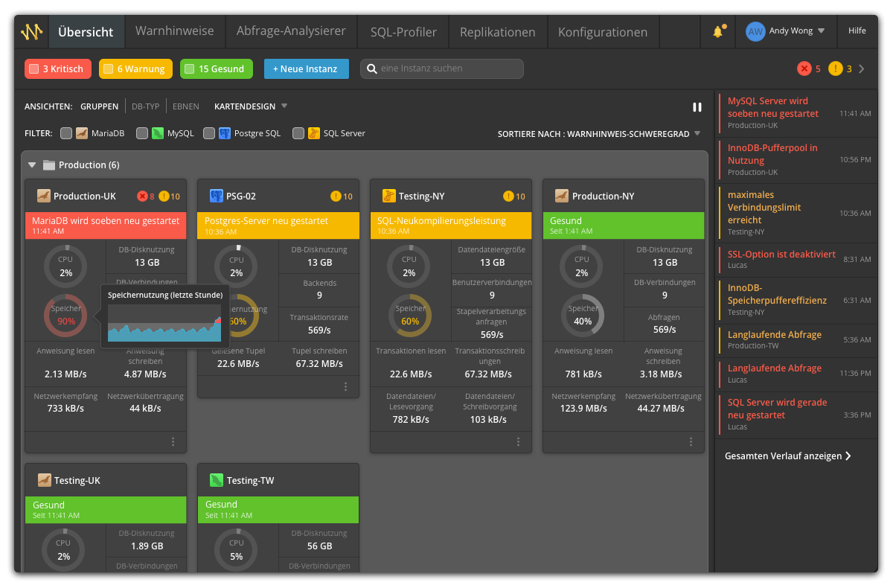Click the red critical alerts counter icon
The height and width of the screenshot is (588, 893).
tap(804, 68)
